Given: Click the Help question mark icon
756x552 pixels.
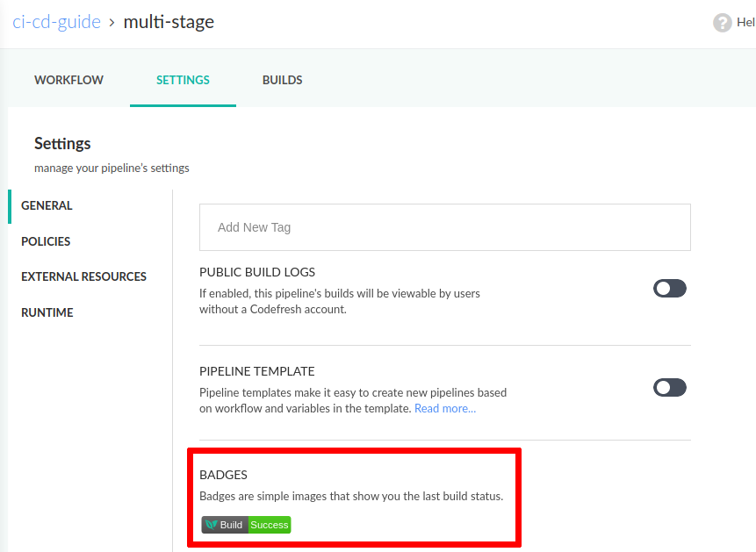Looking at the screenshot, I should click(723, 23).
